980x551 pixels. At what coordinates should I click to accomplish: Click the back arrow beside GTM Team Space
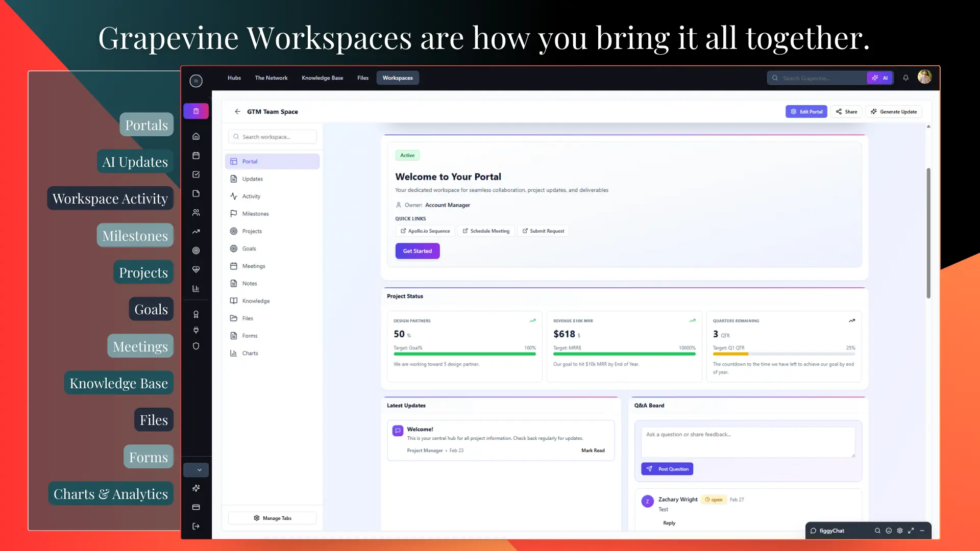pyautogui.click(x=237, y=111)
